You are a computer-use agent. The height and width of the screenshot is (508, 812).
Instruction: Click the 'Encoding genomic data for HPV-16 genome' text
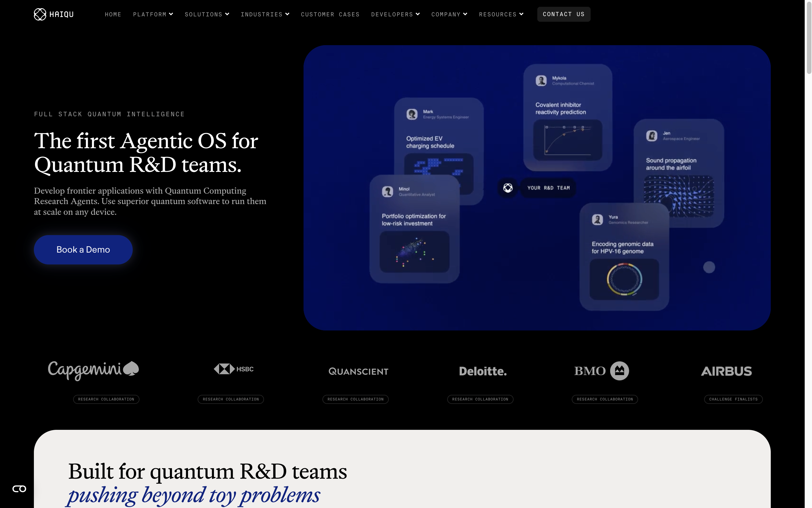[623, 248]
